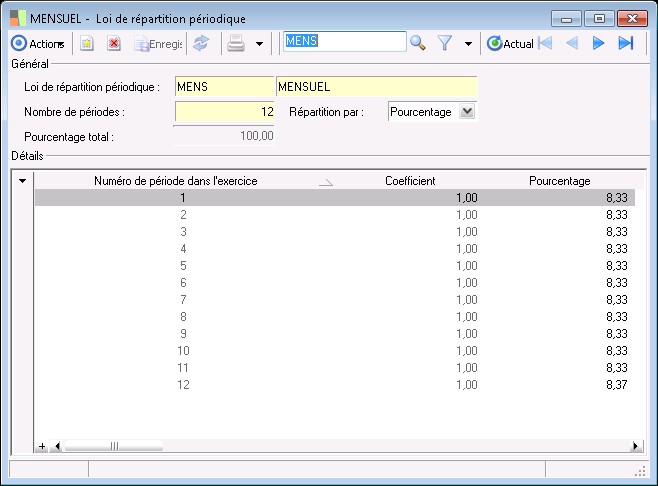Viewport: 658px width, 486px height.
Task: Click the red Delete record icon
Action: (x=114, y=43)
